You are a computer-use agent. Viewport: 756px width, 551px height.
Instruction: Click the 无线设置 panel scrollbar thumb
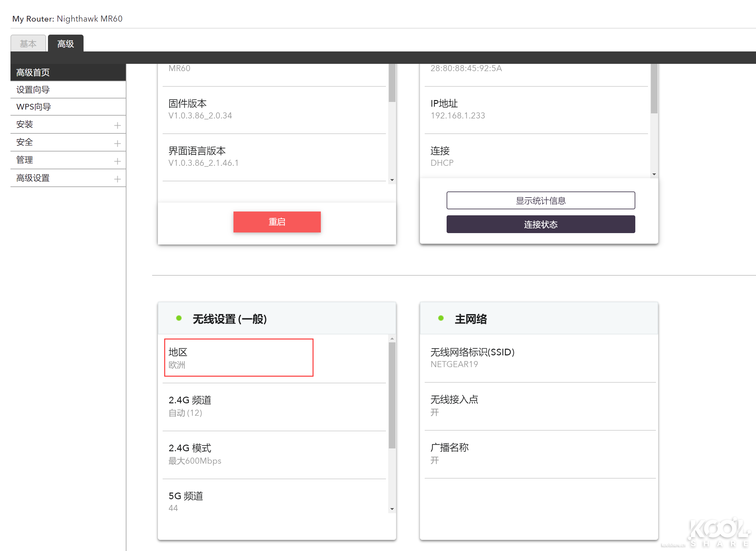coord(392,395)
